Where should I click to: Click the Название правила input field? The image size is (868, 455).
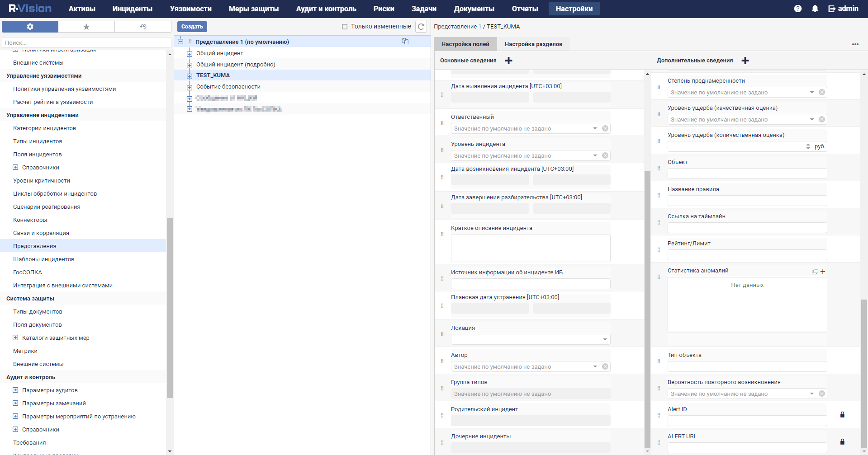coord(747,201)
